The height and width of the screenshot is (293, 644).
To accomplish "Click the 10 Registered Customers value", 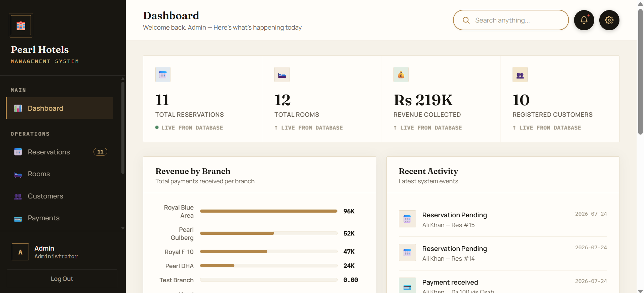I will click(521, 100).
